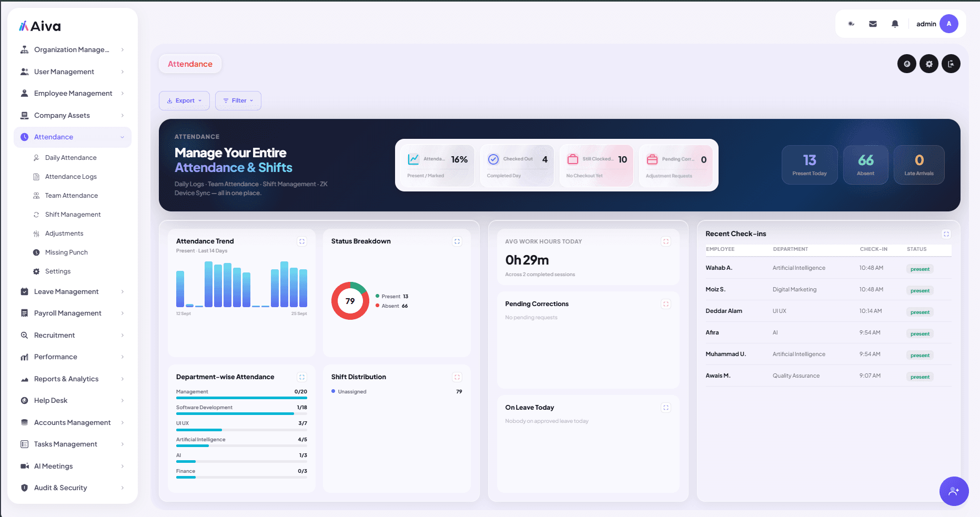This screenshot has height=517, width=980.
Task: Open the mail envelope icon in top bar
Action: [873, 24]
